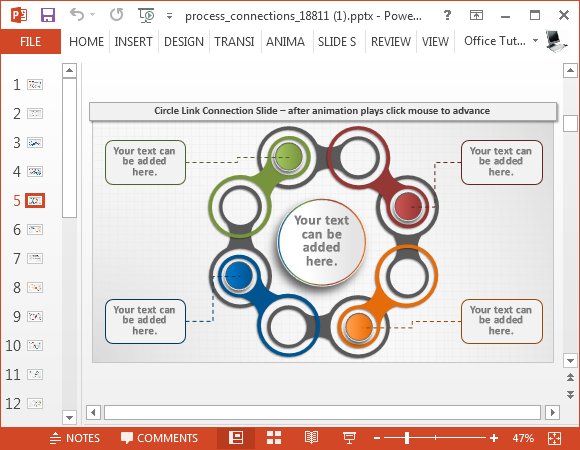
Task: Open zoom dialog via 47% level
Action: tap(523, 439)
